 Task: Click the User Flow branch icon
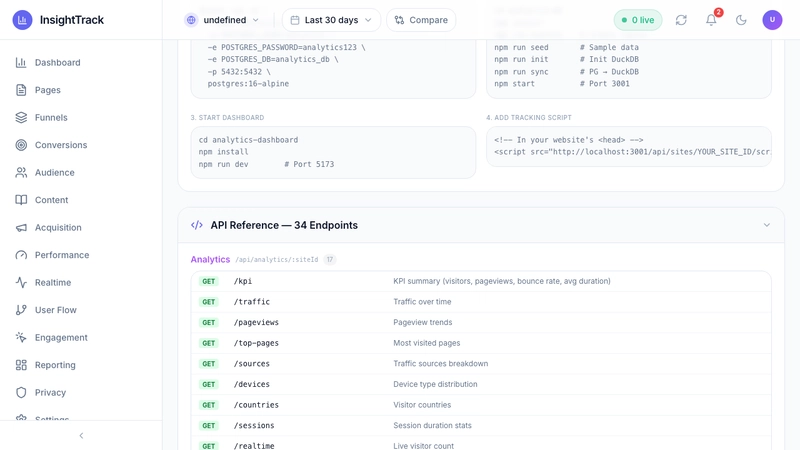(21, 310)
